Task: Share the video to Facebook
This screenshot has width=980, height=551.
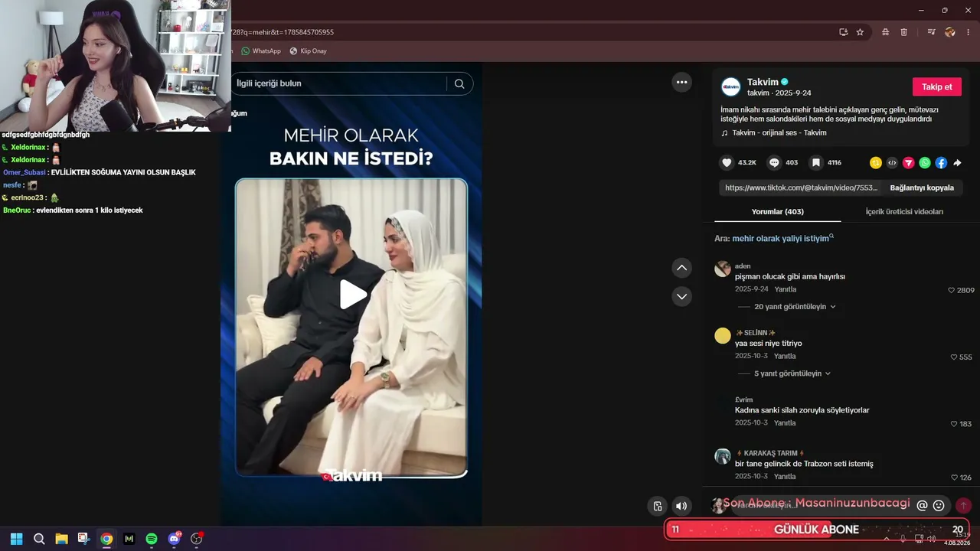Action: (x=941, y=163)
